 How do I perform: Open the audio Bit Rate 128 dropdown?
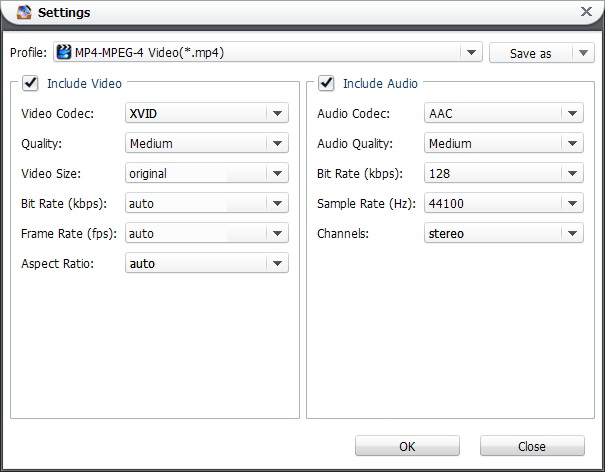(x=504, y=173)
